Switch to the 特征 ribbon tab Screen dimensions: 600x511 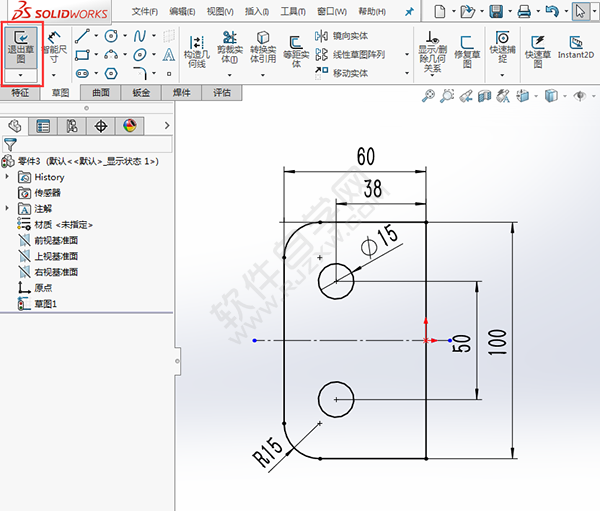[x=20, y=93]
